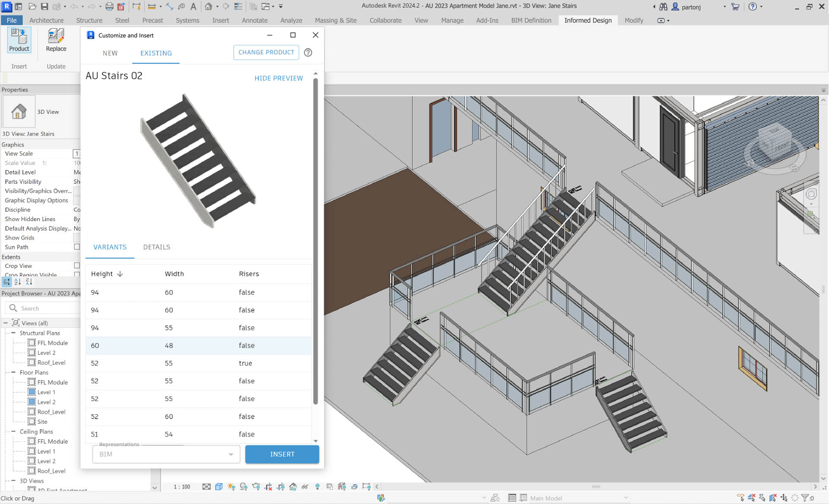Select the Replace update tool
Image resolution: width=829 pixels, height=504 pixels.
[x=56, y=40]
